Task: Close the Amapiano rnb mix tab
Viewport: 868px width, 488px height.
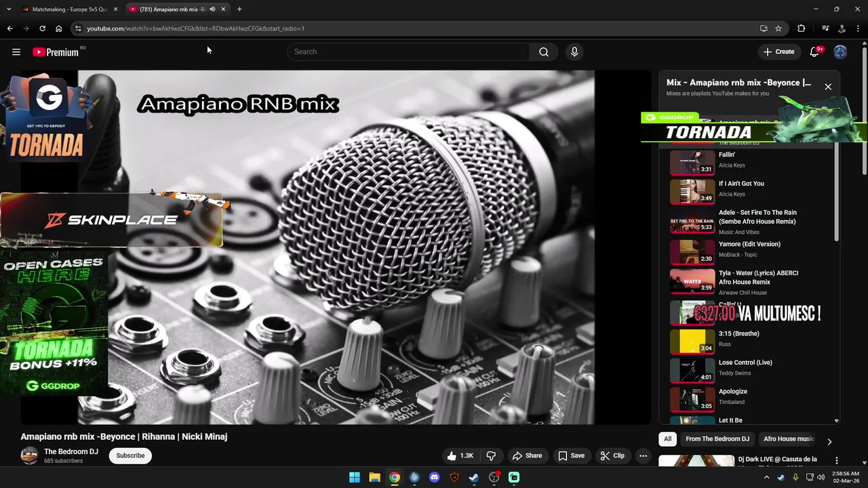Action: (223, 9)
